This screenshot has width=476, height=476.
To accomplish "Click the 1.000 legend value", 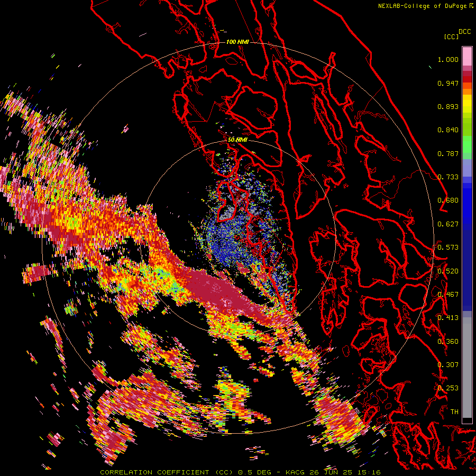I will pyautogui.click(x=448, y=59).
